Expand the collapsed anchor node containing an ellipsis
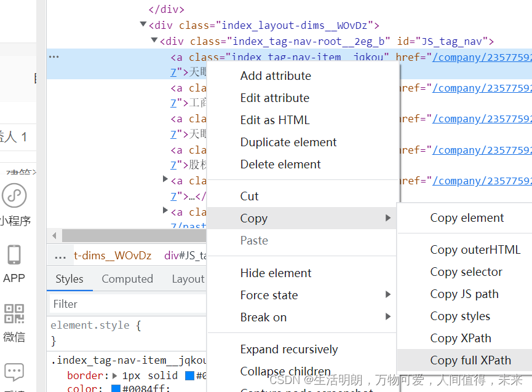 [x=165, y=179]
